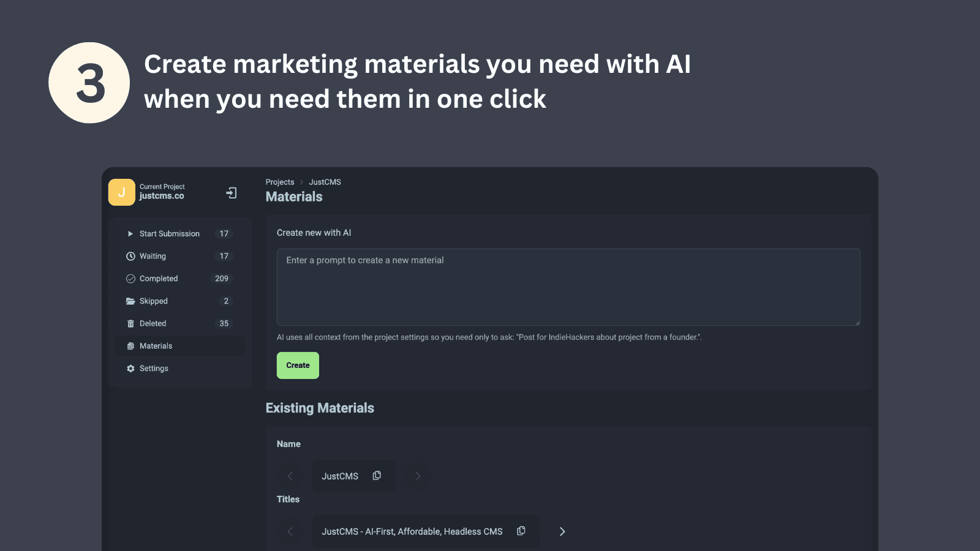Click the Deleted trash icon

[130, 323]
